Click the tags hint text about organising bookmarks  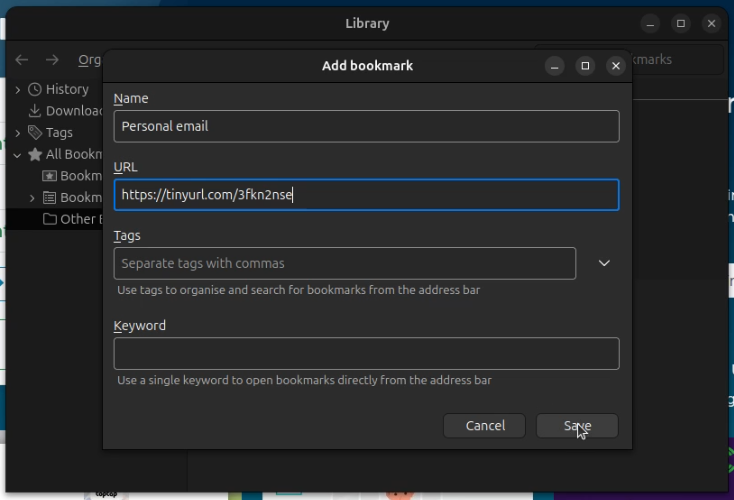[x=299, y=290]
